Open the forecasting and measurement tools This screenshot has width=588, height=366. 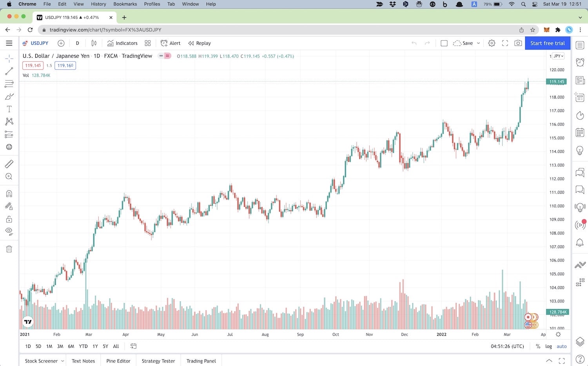9,134
